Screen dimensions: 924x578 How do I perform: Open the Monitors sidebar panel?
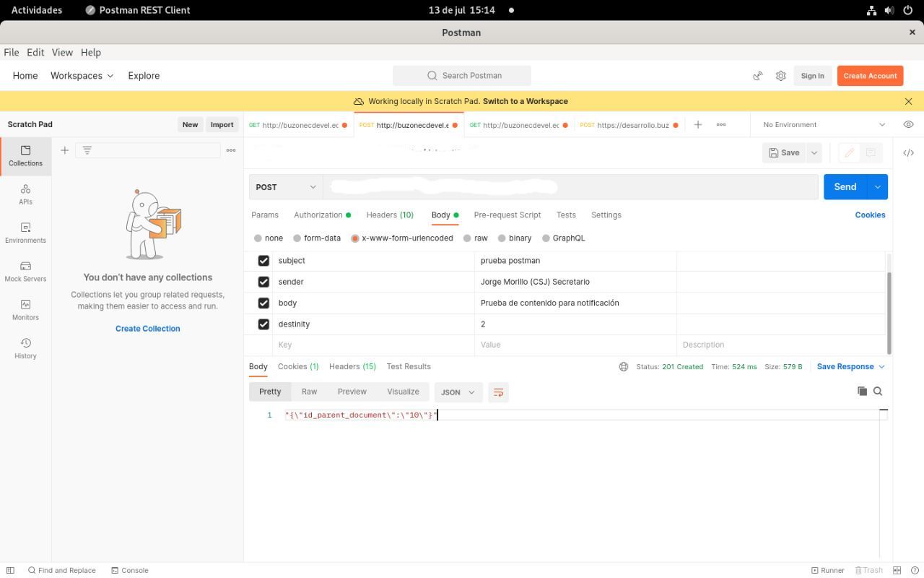coord(25,310)
